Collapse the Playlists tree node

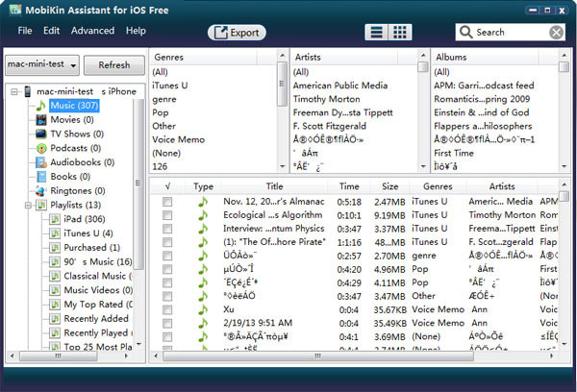(x=28, y=206)
